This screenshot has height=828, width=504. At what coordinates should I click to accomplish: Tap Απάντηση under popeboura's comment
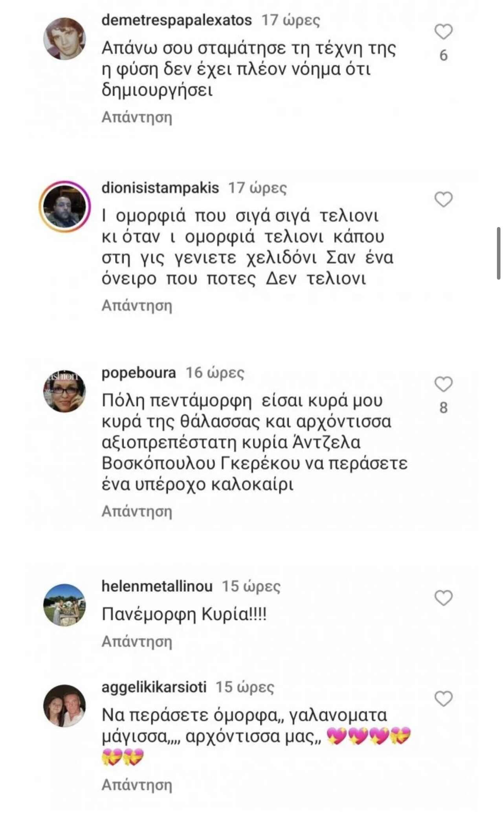[x=137, y=511]
